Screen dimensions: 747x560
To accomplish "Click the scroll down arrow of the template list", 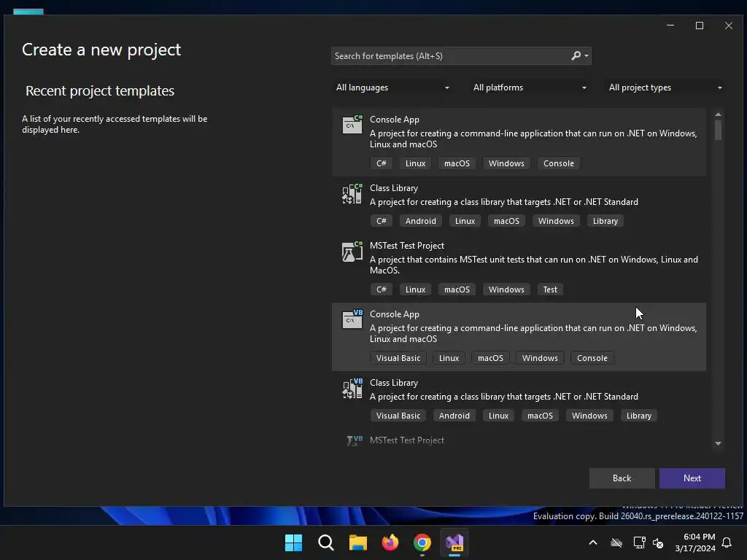I will click(718, 443).
